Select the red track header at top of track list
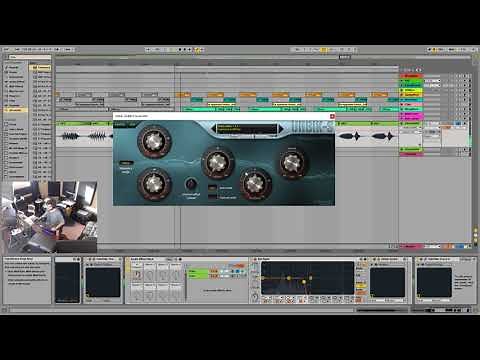Screen dimensions: 480x360 tap(412, 76)
